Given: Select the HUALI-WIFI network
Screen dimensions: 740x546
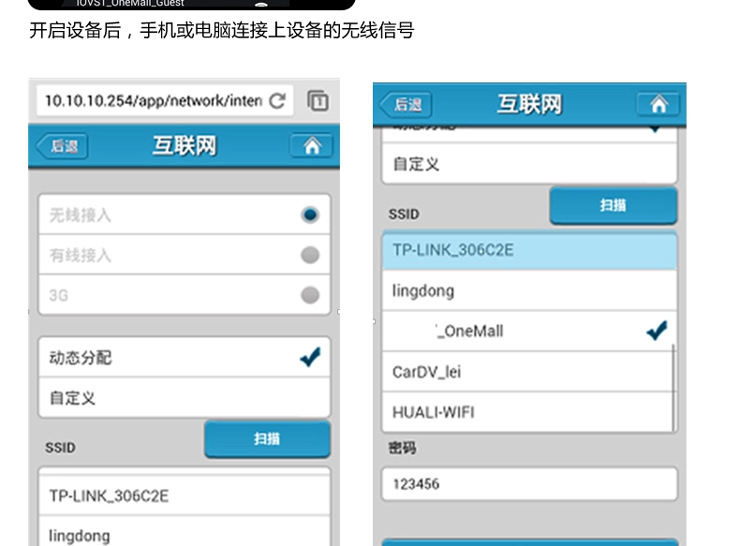Looking at the screenshot, I should pyautogui.click(x=527, y=412).
